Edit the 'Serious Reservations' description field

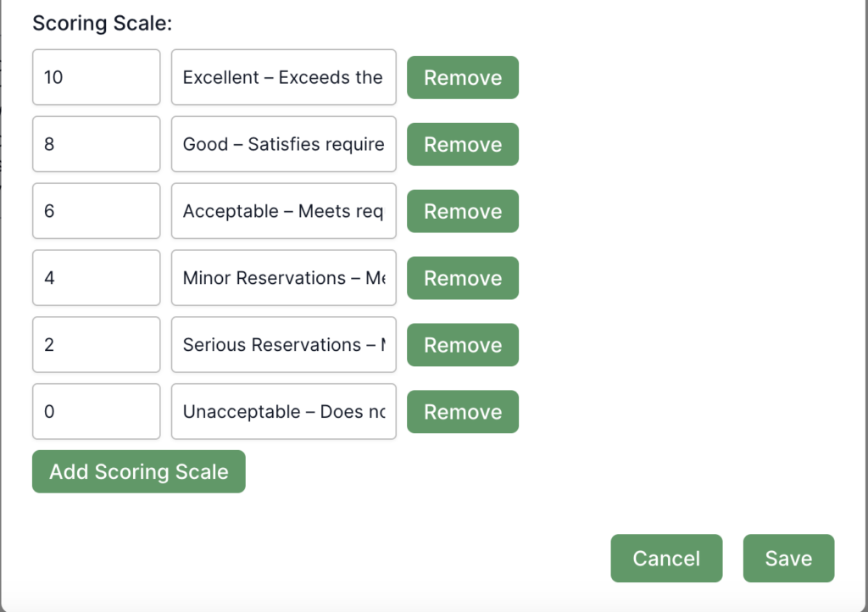point(283,345)
